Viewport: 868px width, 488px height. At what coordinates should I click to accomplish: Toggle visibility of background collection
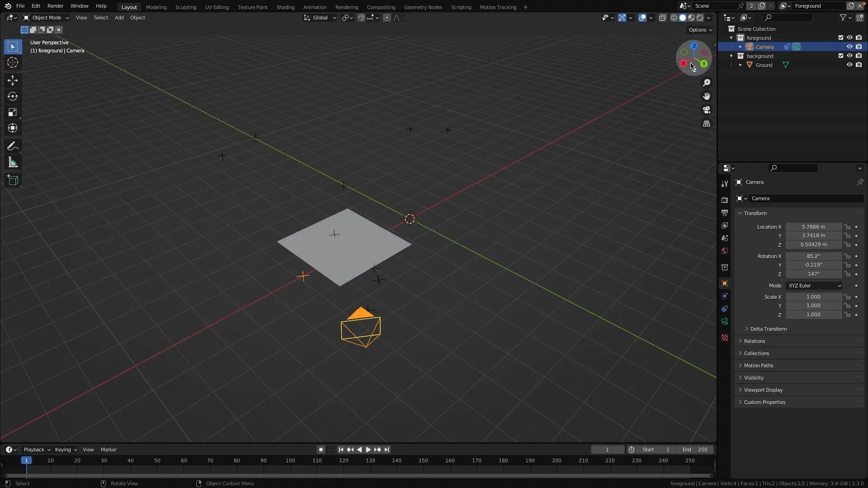pos(849,56)
